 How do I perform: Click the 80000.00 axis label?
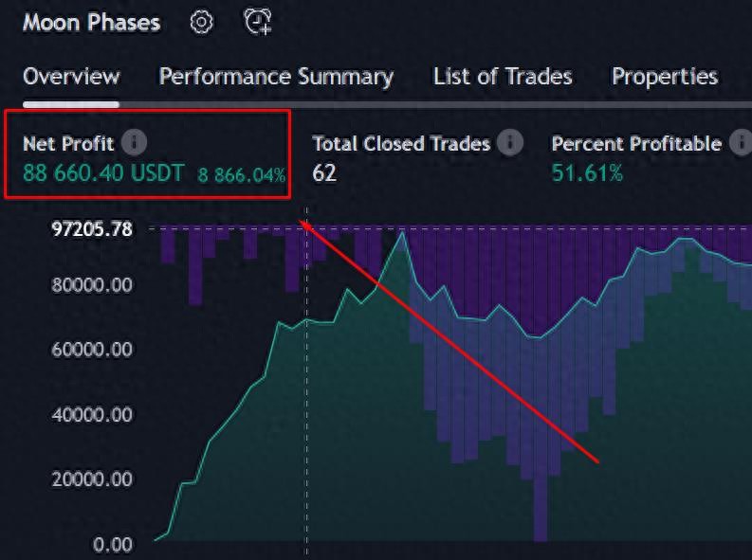click(94, 285)
